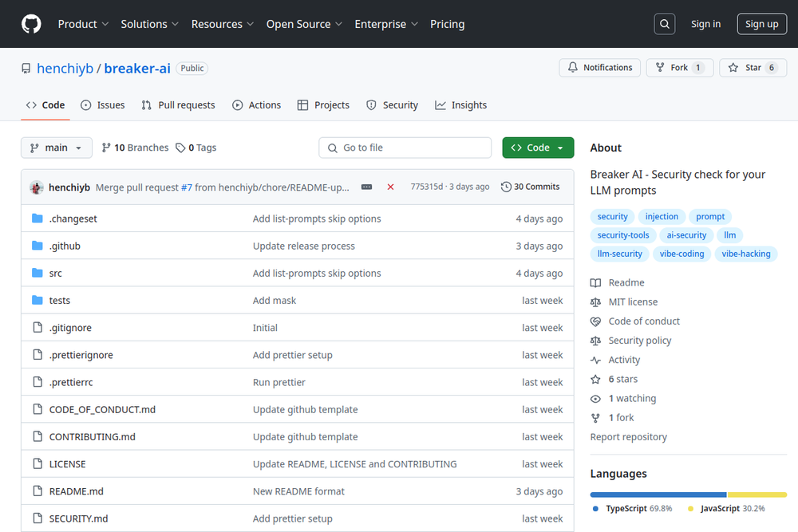Open the TypeScript 69.8% language link
798x532 pixels.
[633, 509]
